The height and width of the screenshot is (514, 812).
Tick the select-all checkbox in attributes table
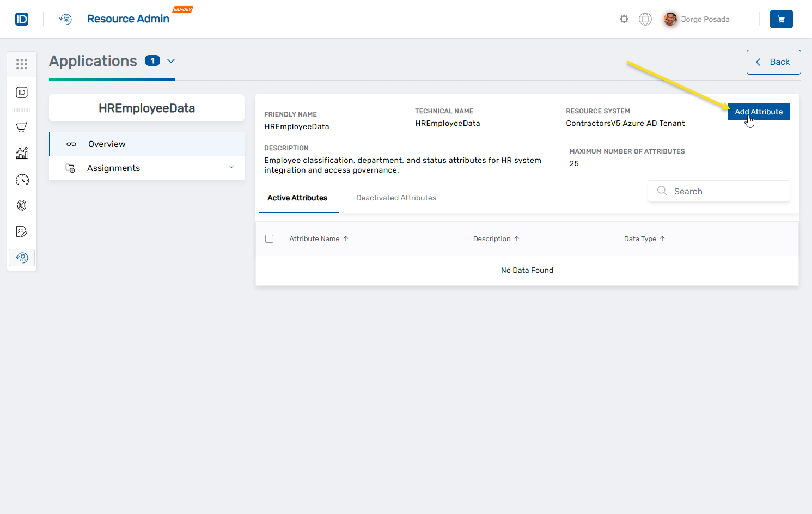(x=269, y=239)
